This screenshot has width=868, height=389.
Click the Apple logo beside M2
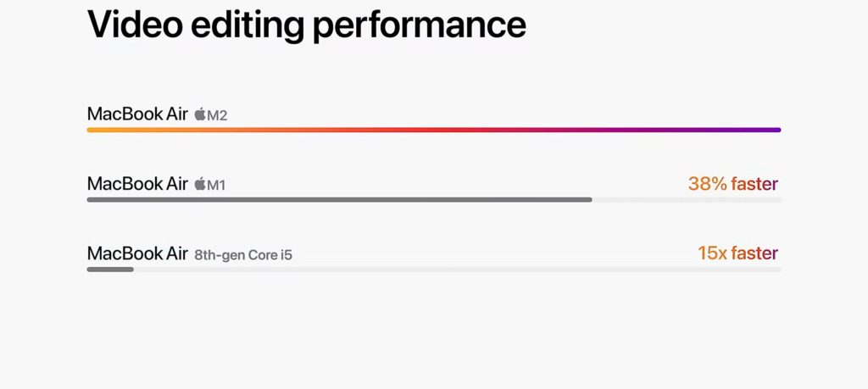[x=200, y=114]
